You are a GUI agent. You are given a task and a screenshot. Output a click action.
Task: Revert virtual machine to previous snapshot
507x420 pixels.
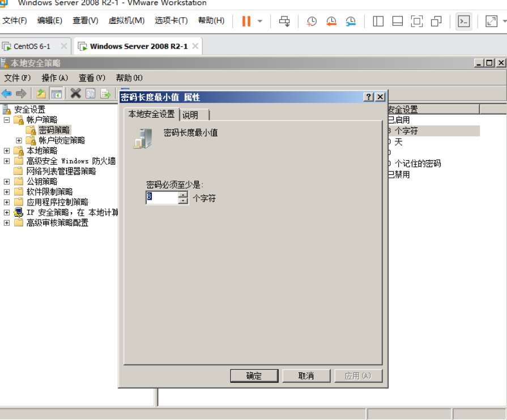click(331, 22)
